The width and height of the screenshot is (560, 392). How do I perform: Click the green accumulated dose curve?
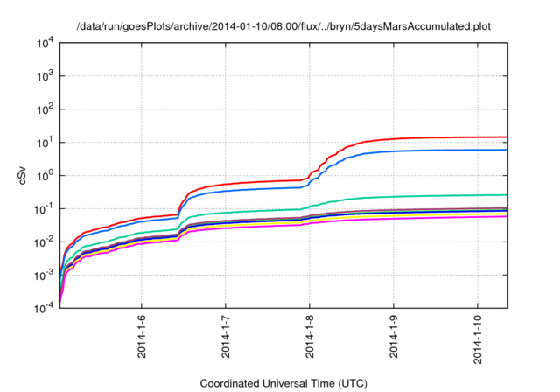(x=437, y=196)
